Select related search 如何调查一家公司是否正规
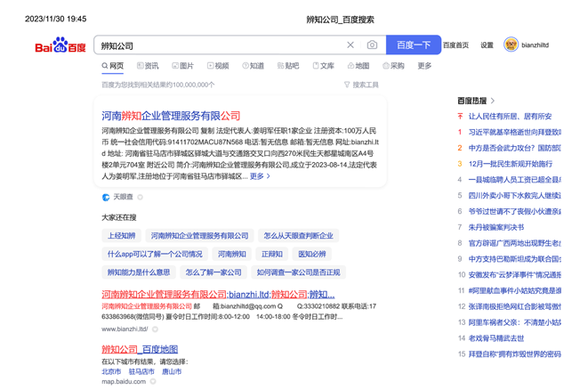Viewport: 588px width, 390px height. tap(298, 272)
